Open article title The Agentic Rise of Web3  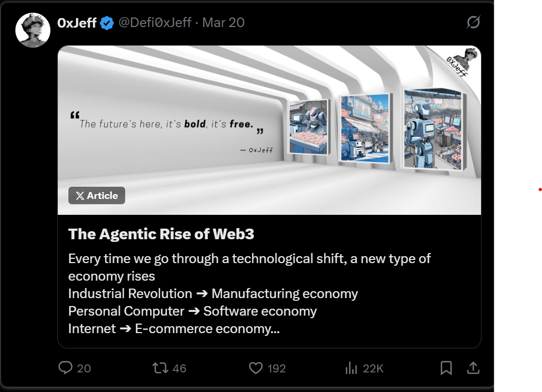click(x=161, y=234)
